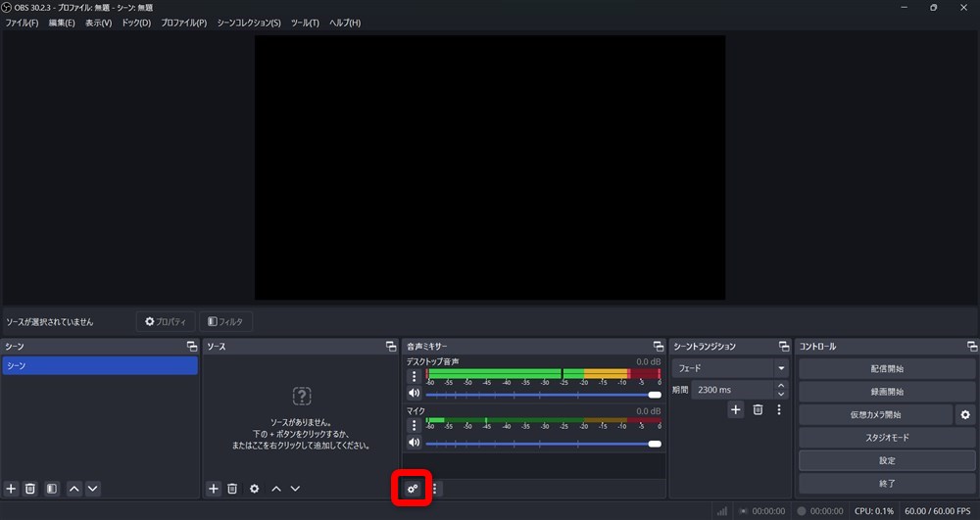Viewport: 980px width, 520px height.
Task: Click the Filters (フィルタ) button
Action: 225,321
